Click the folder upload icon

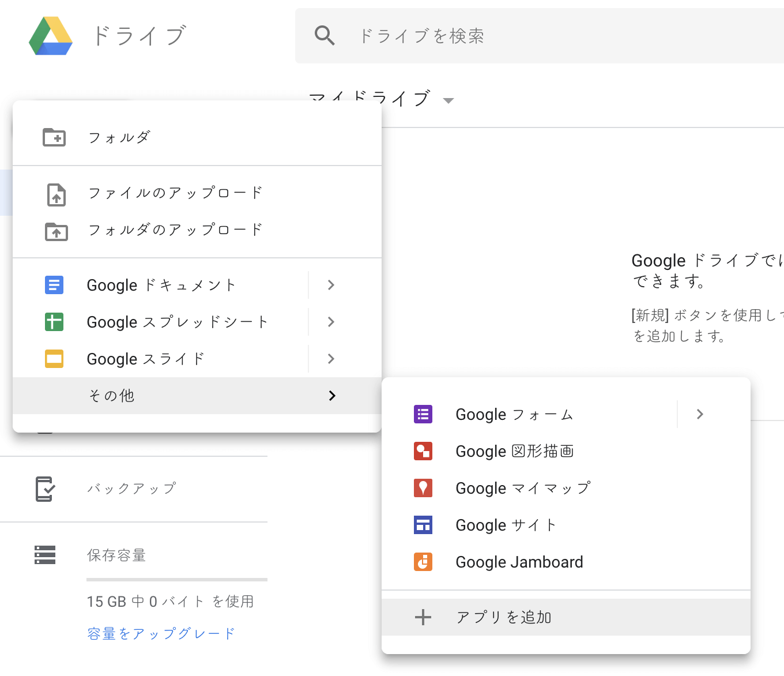[56, 231]
